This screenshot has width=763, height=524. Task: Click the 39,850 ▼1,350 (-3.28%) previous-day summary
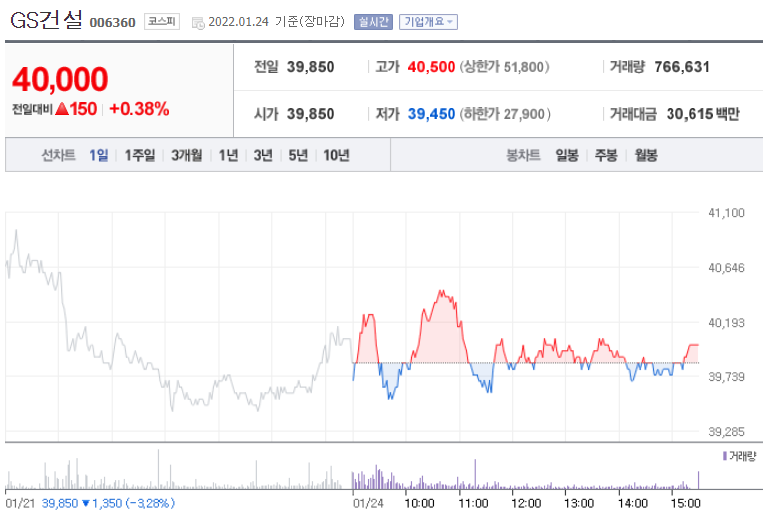pyautogui.click(x=108, y=503)
